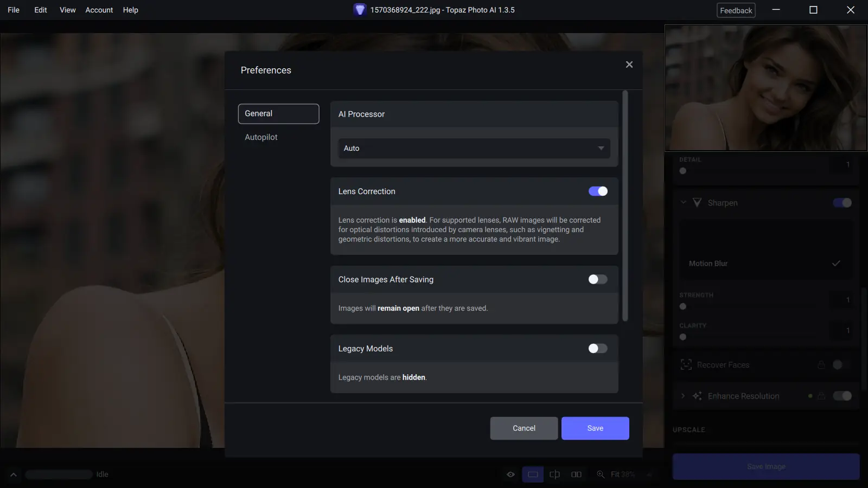Click the Detail slider handle
This screenshot has height=488, width=868.
tap(683, 171)
